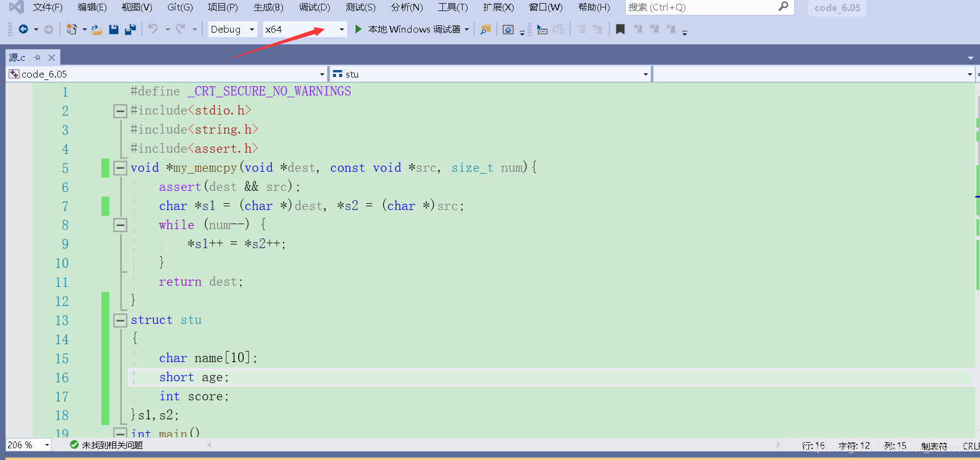Click the 本地 Windows 调试器 button

[x=413, y=29]
